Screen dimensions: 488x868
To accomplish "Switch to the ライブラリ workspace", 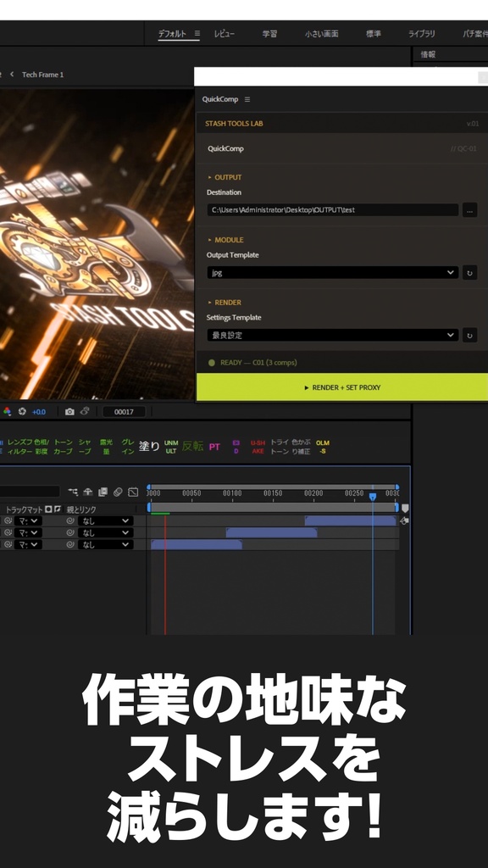I will click(x=422, y=34).
